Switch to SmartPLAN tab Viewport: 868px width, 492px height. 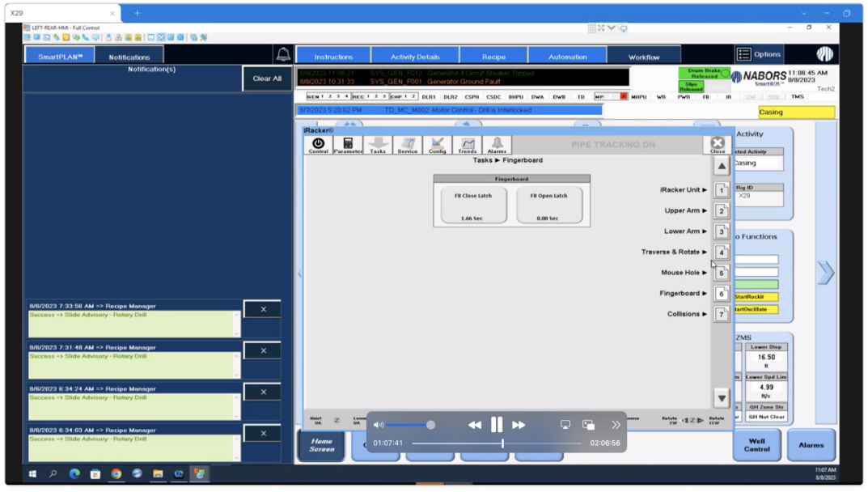point(60,57)
